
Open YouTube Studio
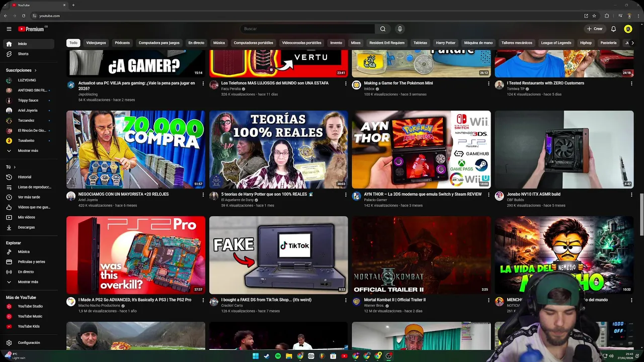tap(29, 306)
